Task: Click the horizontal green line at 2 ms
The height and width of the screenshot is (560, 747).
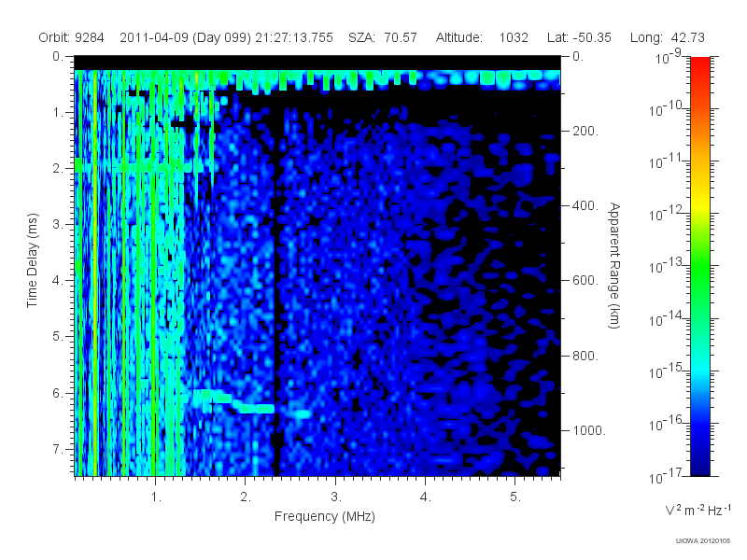Action: pos(143,168)
